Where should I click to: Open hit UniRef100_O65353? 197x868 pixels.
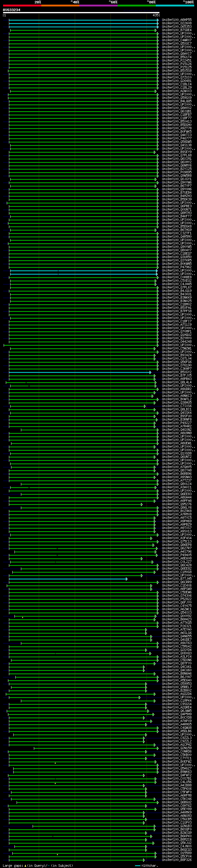coord(176,26)
